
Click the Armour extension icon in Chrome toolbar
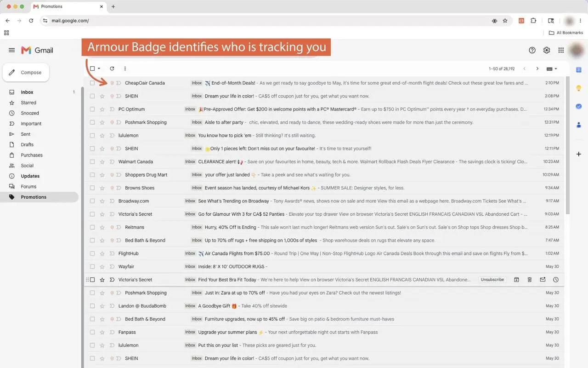click(x=521, y=21)
